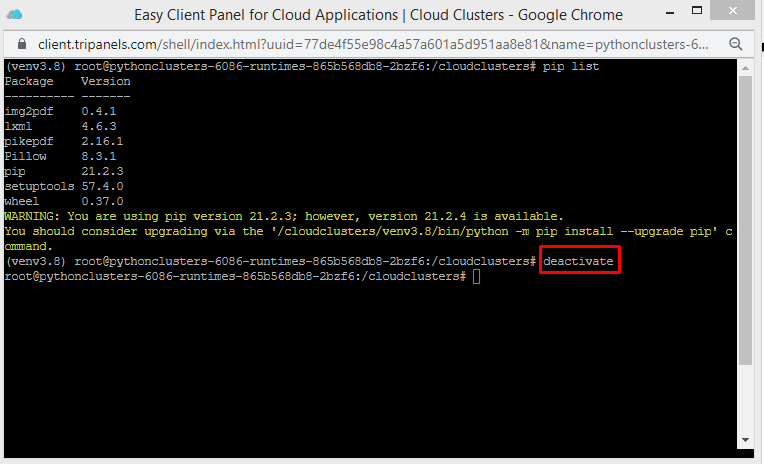
Task: Click the magnifier zoom icon in address bar
Action: click(x=735, y=44)
